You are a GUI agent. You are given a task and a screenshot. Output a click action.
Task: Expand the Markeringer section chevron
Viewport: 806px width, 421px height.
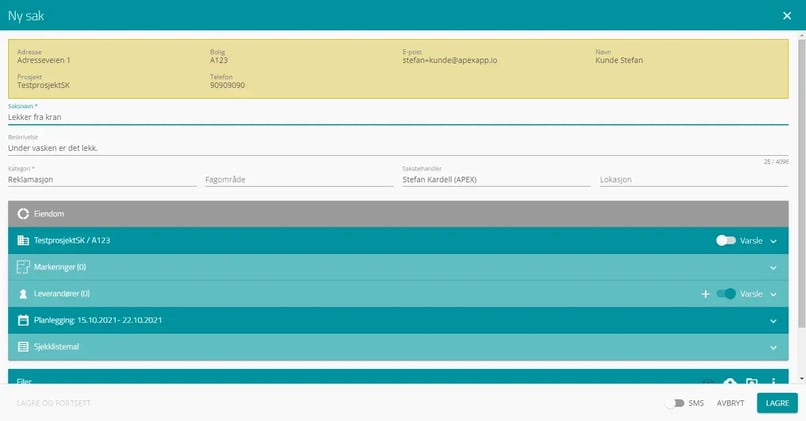click(773, 268)
